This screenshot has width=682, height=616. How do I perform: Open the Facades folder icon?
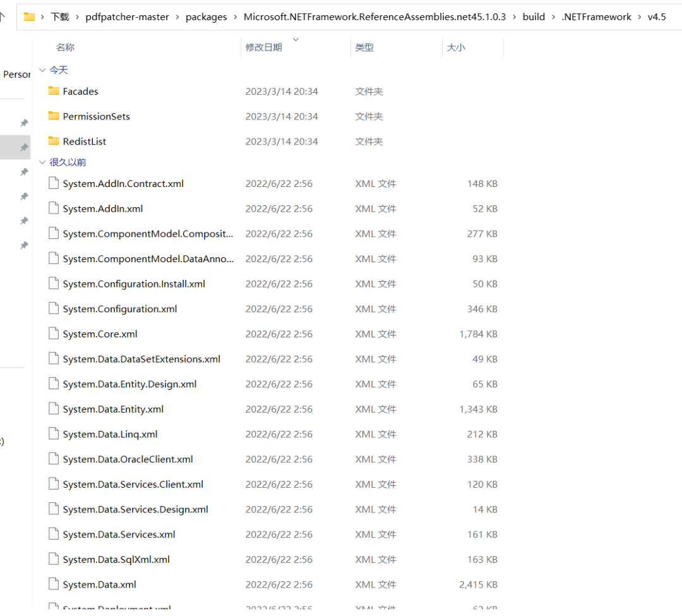(54, 91)
